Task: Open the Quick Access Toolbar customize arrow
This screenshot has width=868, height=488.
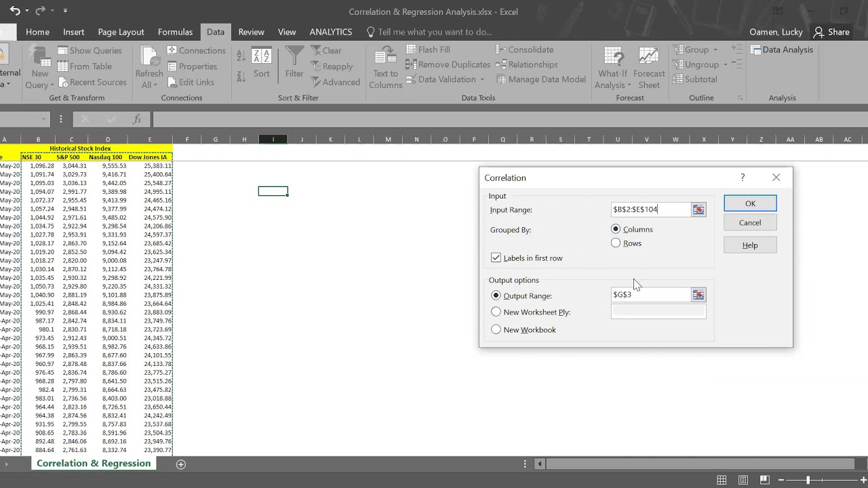Action: tap(65, 11)
